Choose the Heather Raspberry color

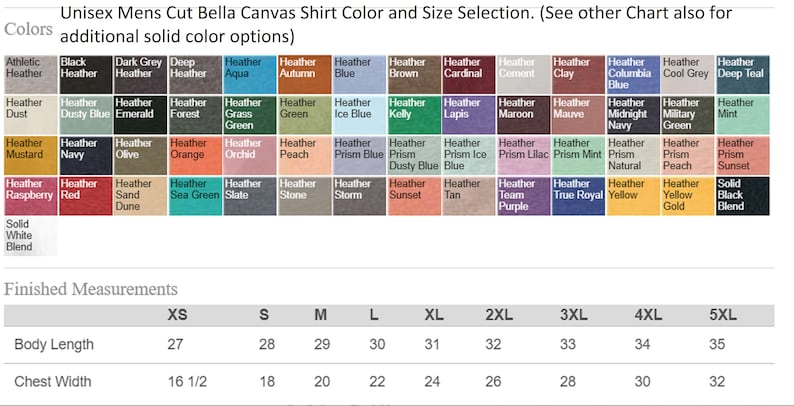pos(31,196)
